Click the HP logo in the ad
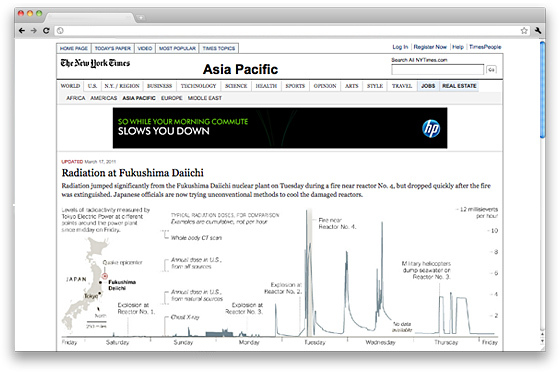This screenshot has height=373, width=560. tap(431, 128)
